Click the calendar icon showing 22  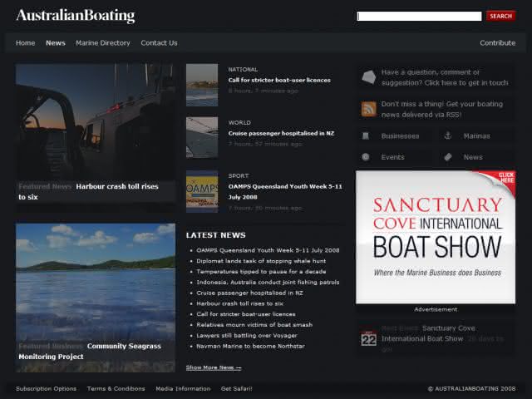369,338
